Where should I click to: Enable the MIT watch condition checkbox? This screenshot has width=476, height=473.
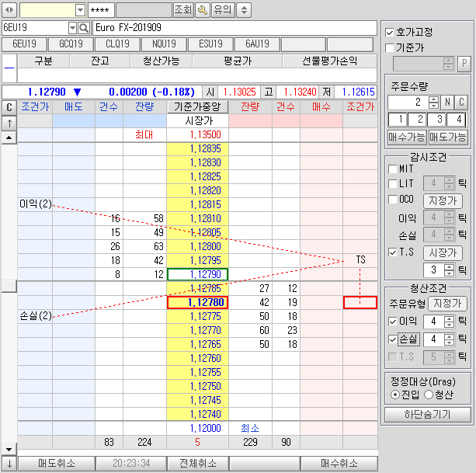(x=393, y=169)
